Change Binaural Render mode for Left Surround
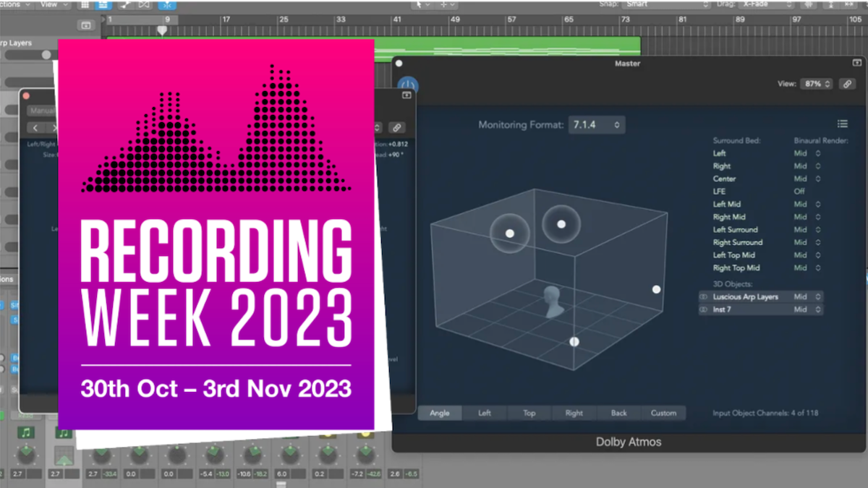868x488 pixels. [807, 230]
